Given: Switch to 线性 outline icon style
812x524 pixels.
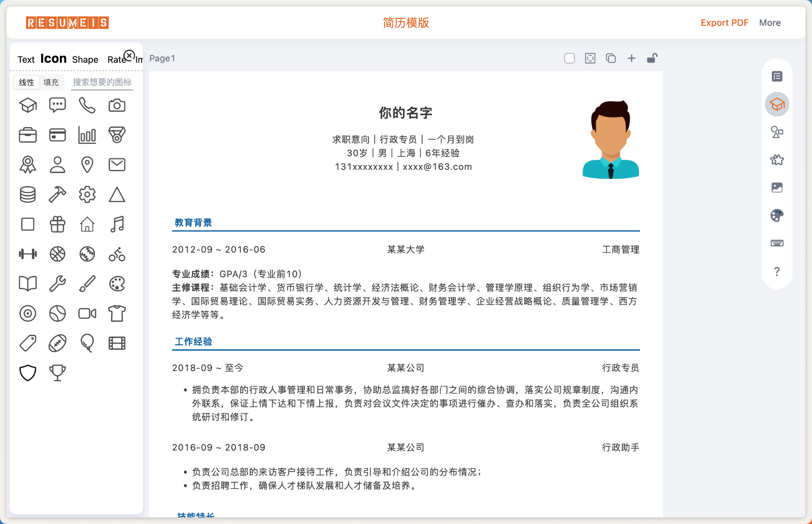Looking at the screenshot, I should (x=26, y=82).
